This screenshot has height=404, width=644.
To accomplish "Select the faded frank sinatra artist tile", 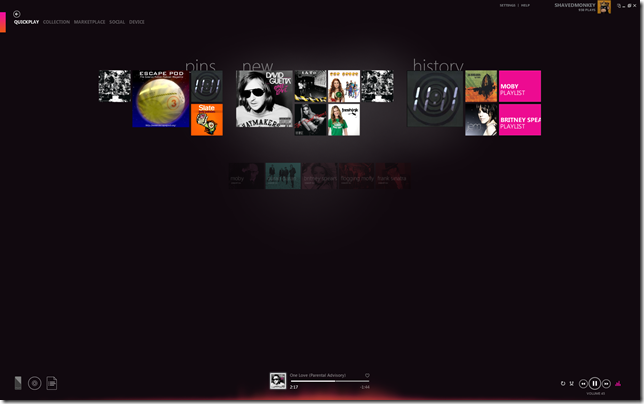I will (393, 176).
